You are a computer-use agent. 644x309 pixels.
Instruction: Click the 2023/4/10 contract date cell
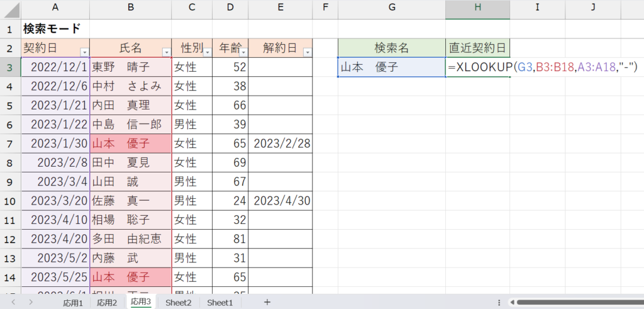tap(55, 220)
